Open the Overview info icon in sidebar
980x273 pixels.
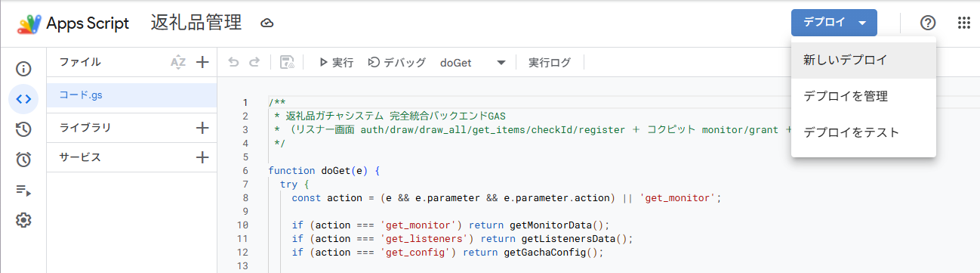(23, 70)
